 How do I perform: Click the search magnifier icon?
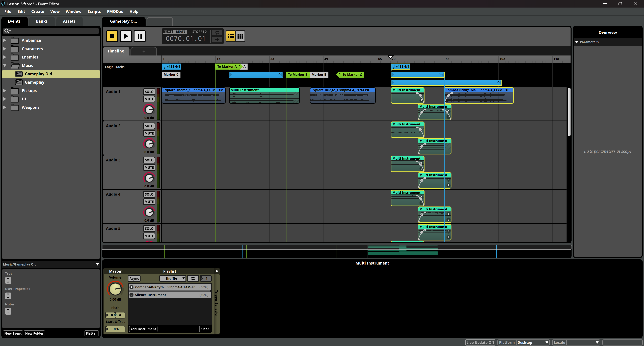tap(7, 31)
